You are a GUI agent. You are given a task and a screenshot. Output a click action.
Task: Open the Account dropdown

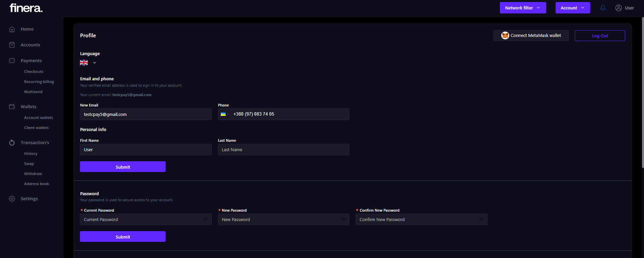572,8
